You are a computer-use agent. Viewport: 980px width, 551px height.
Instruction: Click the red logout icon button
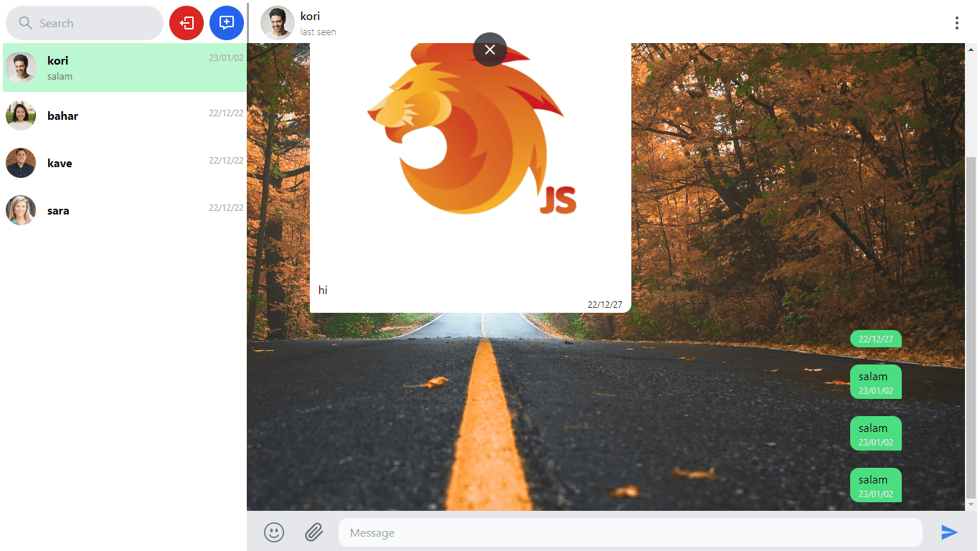coord(187,23)
